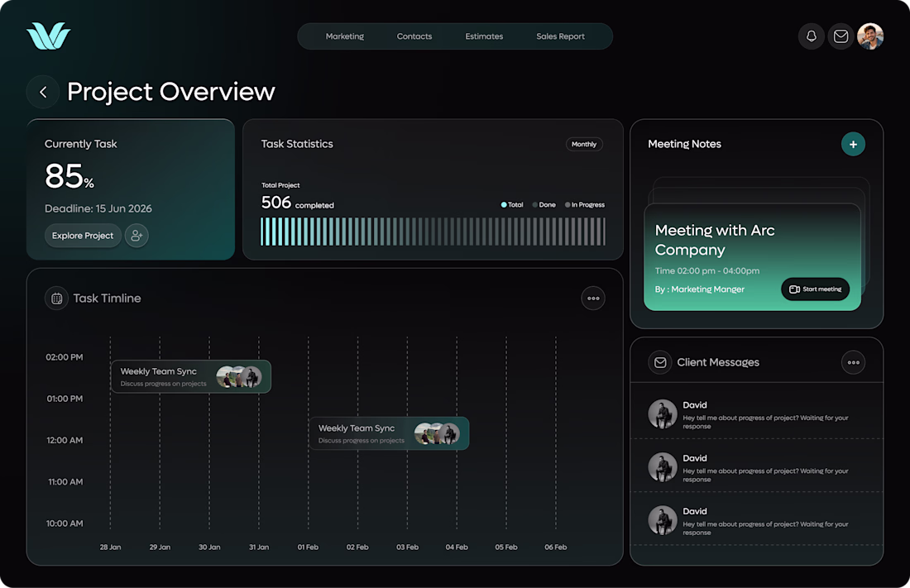Select the 03 Feb date label
The image size is (910, 588).
(x=407, y=547)
